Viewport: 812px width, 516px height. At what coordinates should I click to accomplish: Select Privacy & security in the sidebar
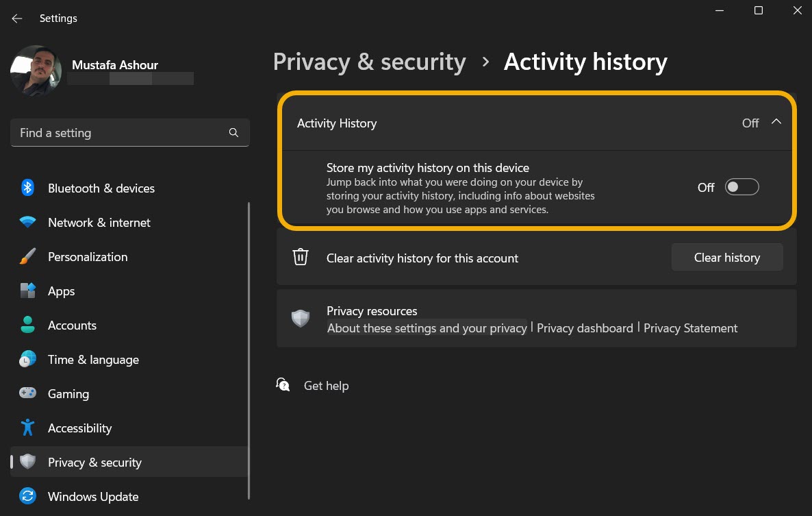click(94, 462)
